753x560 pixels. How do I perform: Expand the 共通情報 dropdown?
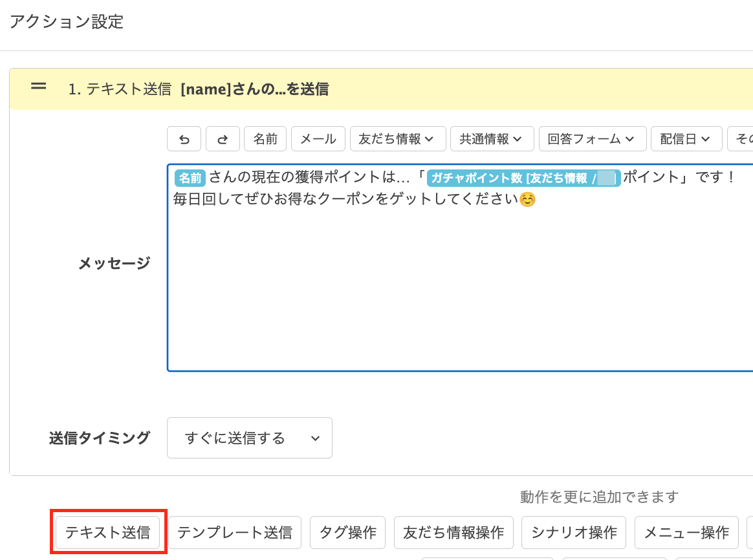tap(492, 138)
